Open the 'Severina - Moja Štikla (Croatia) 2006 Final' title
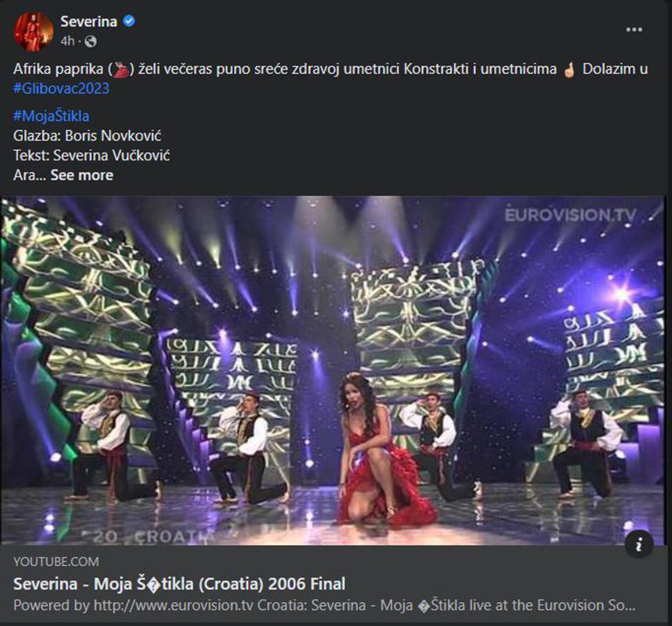Screen dimensions: 672x626 pyautogui.click(x=179, y=584)
